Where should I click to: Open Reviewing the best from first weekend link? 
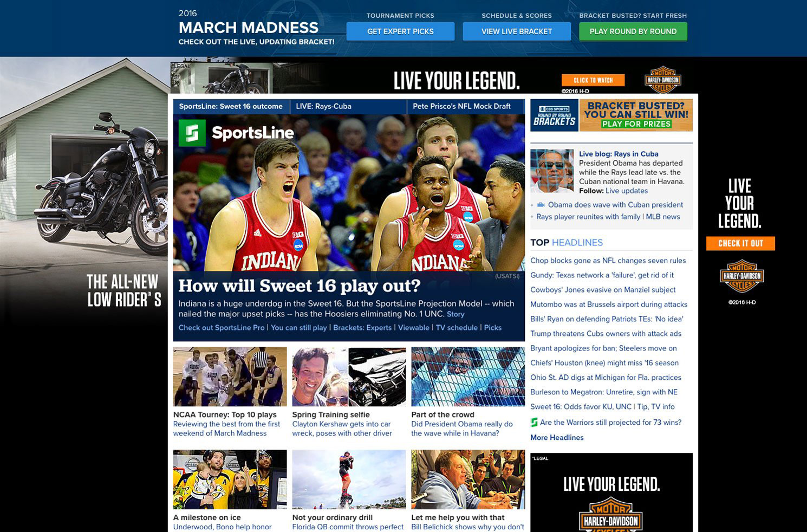click(x=226, y=429)
